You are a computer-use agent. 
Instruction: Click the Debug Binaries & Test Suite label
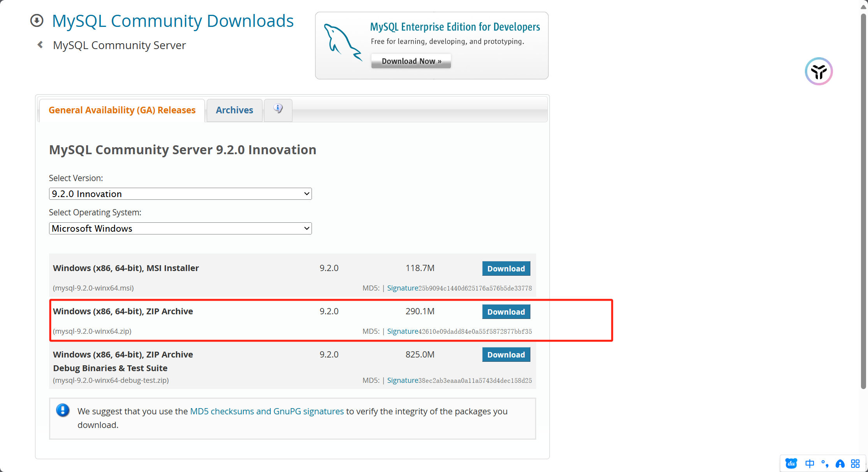110,368
